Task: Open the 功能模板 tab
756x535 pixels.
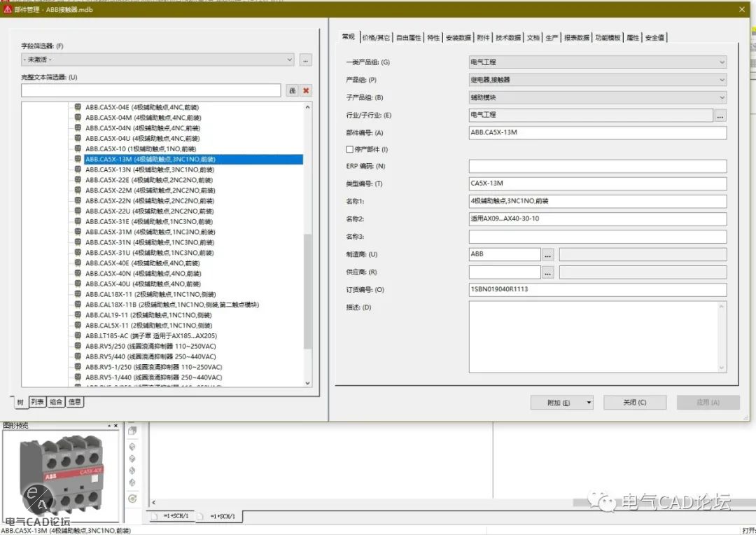Action: [x=608, y=38]
